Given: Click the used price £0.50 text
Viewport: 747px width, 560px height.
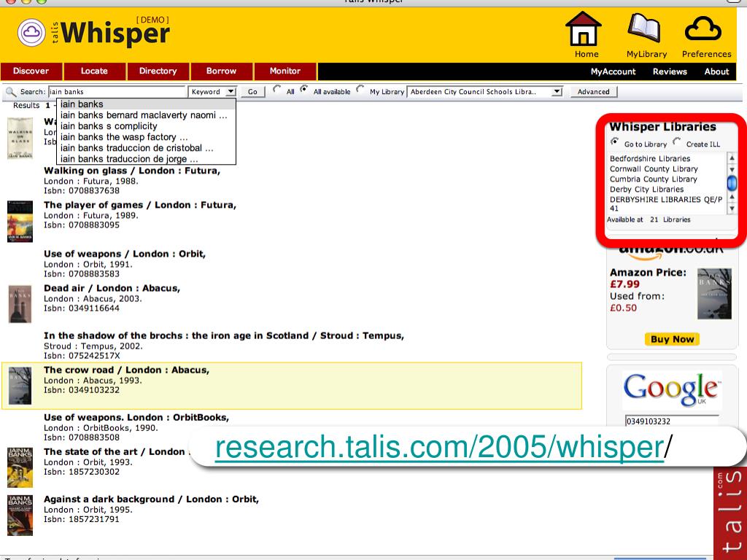Looking at the screenshot, I should click(623, 308).
